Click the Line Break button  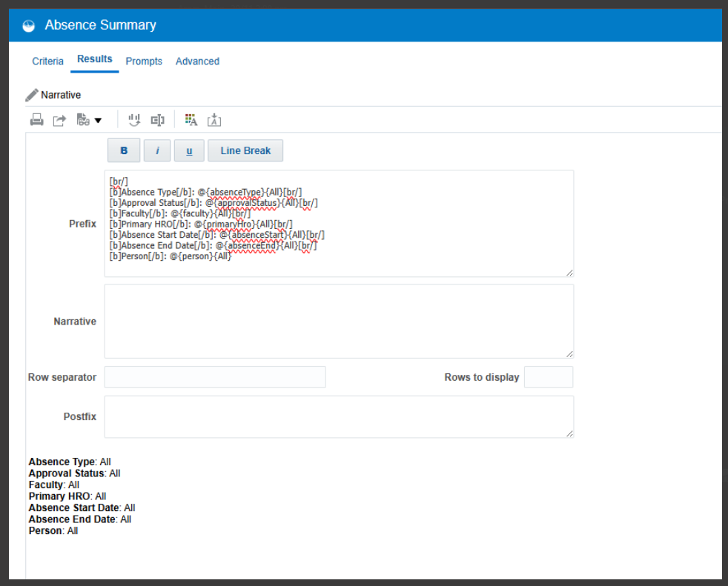[245, 150]
